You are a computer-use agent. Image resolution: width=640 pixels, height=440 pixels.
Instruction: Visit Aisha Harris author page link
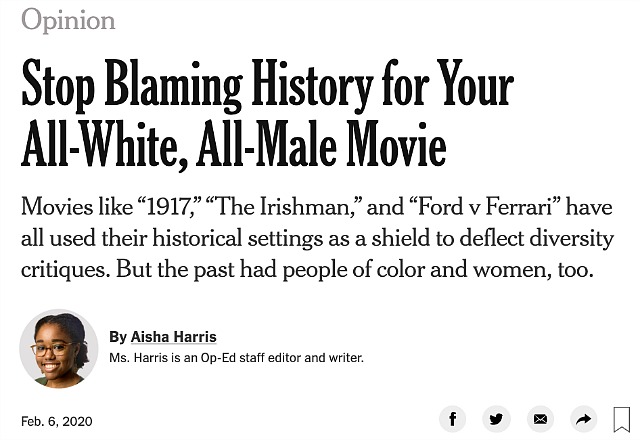click(x=173, y=337)
